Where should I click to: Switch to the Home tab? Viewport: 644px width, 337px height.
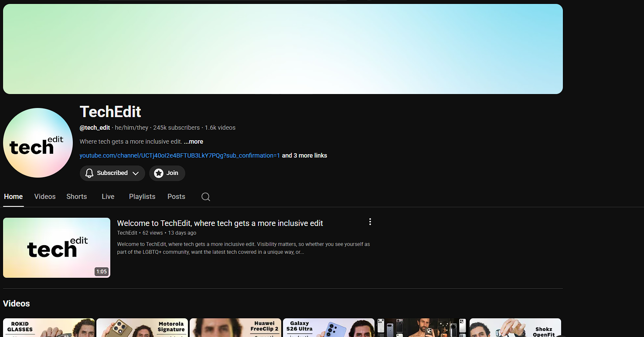[x=13, y=197]
